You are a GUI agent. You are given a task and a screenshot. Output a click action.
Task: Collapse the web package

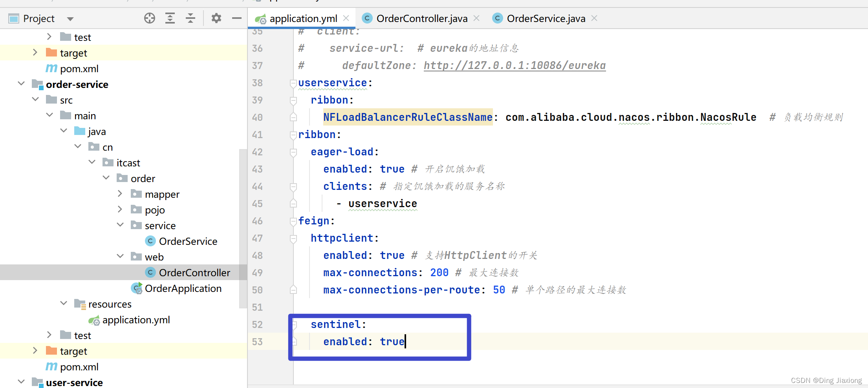tap(120, 256)
